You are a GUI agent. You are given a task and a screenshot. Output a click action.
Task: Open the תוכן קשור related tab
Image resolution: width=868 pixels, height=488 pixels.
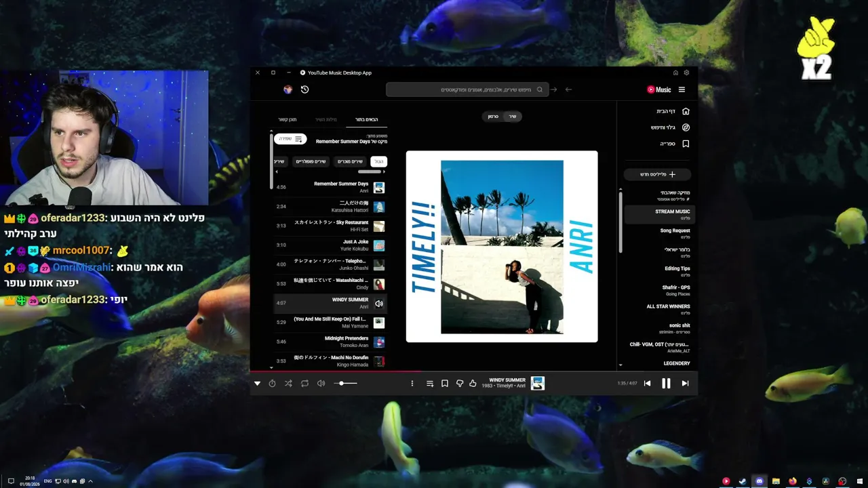click(288, 120)
